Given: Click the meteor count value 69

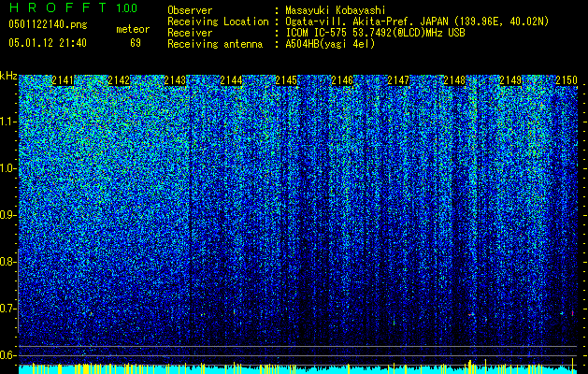Looking at the screenshot, I should pos(136,43).
